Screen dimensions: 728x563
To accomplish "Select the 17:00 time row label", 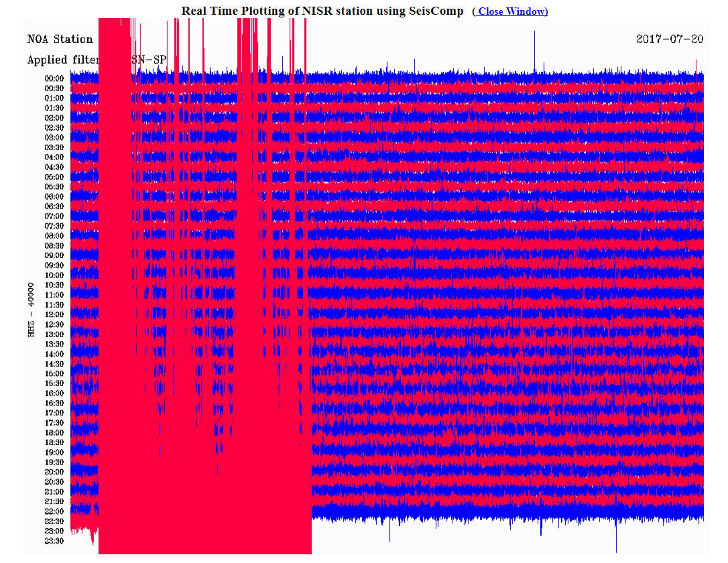I will point(54,413).
